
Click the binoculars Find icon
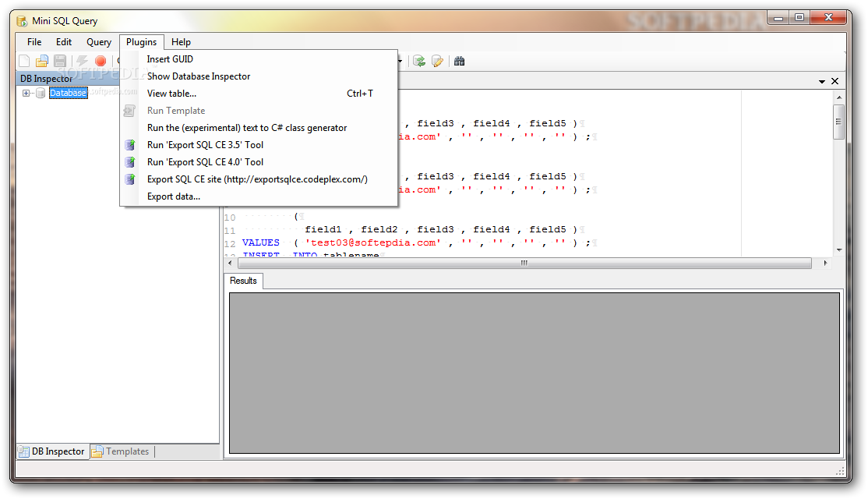[x=460, y=61]
